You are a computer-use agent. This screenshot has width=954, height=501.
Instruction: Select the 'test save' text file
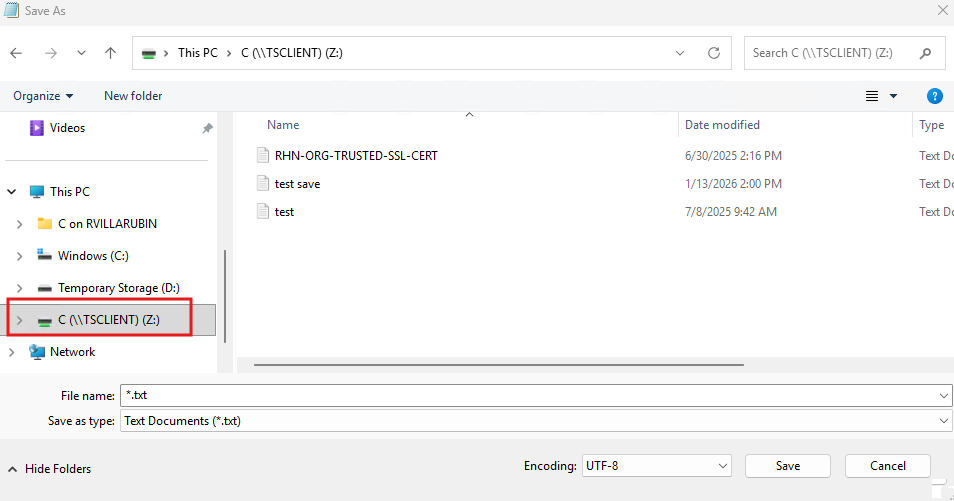297,184
